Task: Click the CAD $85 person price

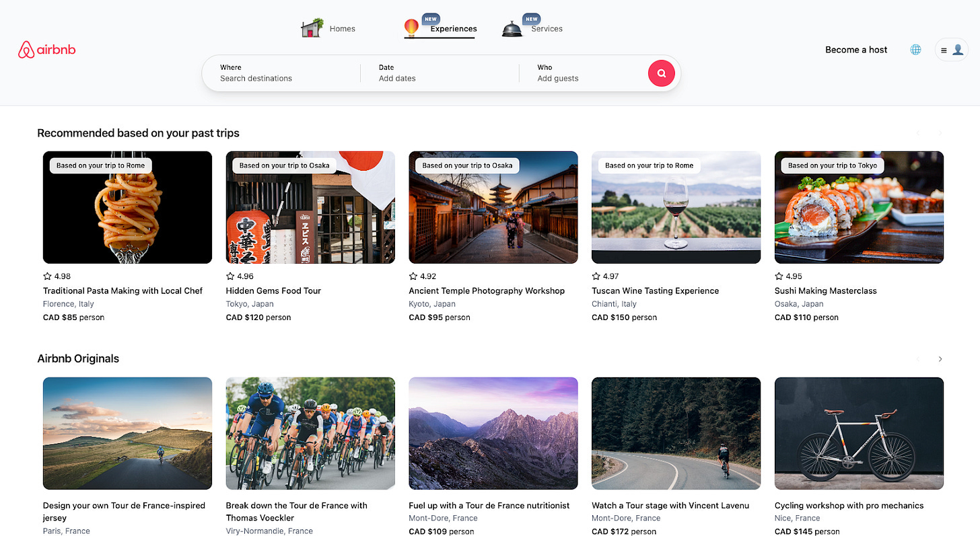Action: point(73,317)
